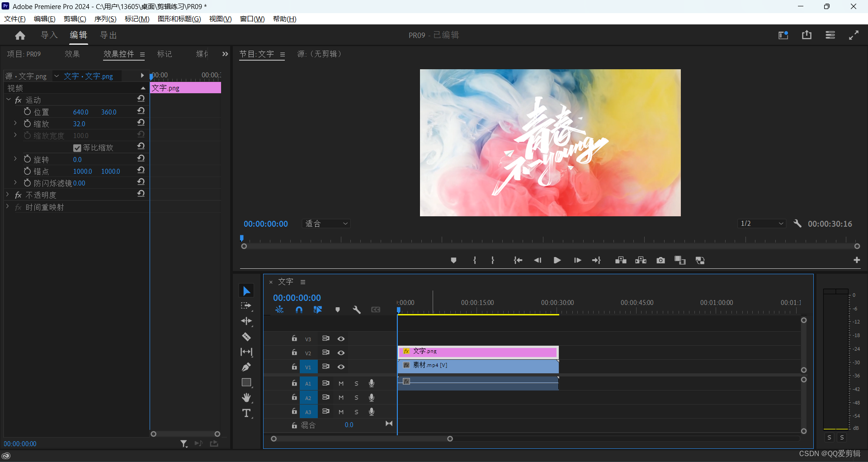Image resolution: width=868 pixels, height=462 pixels.
Task: Click Mark In button
Action: click(x=474, y=260)
